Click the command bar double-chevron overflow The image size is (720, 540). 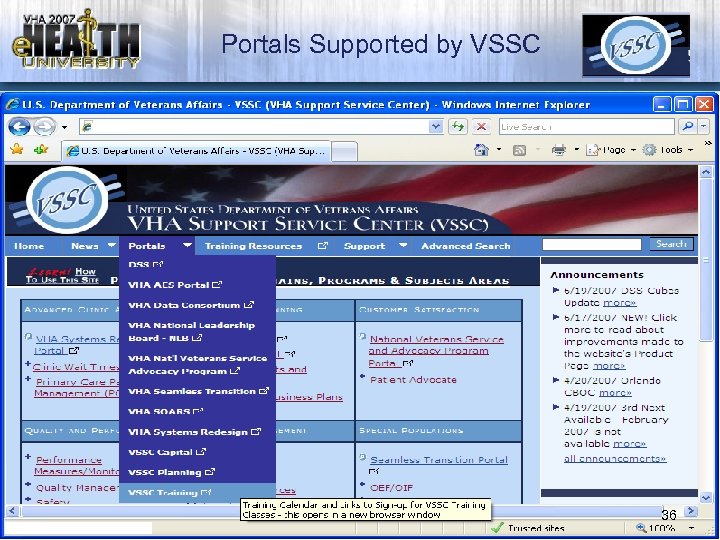coord(708,144)
